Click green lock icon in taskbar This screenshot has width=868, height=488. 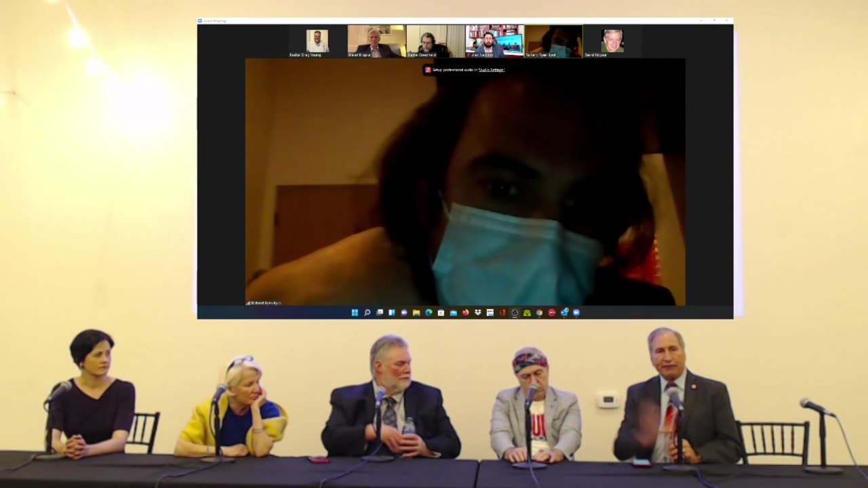pyautogui.click(x=527, y=312)
